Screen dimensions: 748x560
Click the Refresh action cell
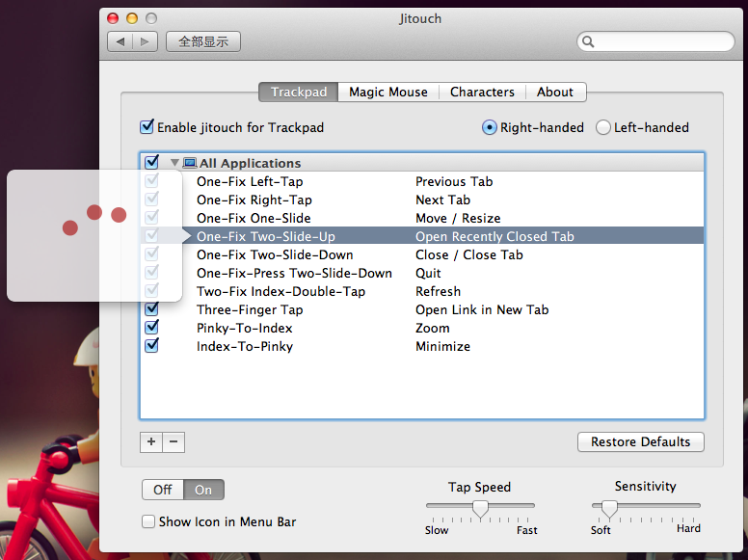(x=438, y=291)
